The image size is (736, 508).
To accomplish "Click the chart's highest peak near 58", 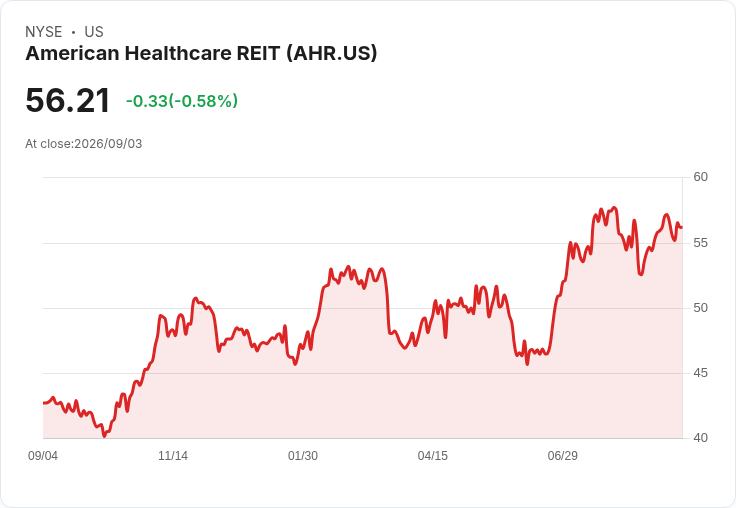I will [x=614, y=208].
